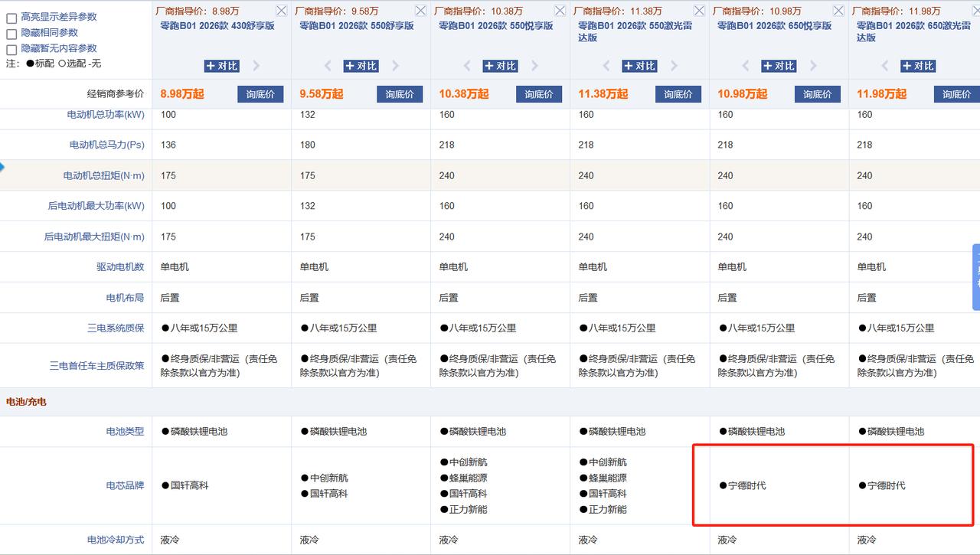Viewport: 980px width, 555px height.
Task: Click the 电芯品牌 parameter label
Action: (125, 485)
